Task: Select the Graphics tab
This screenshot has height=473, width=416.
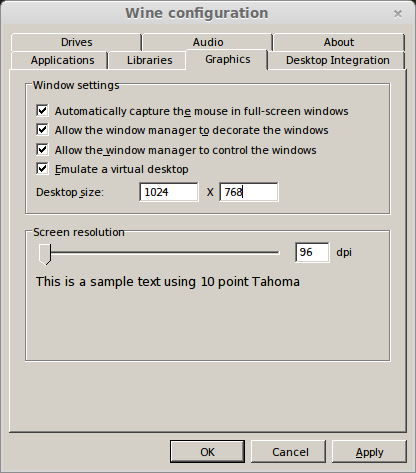Action: pos(227,59)
